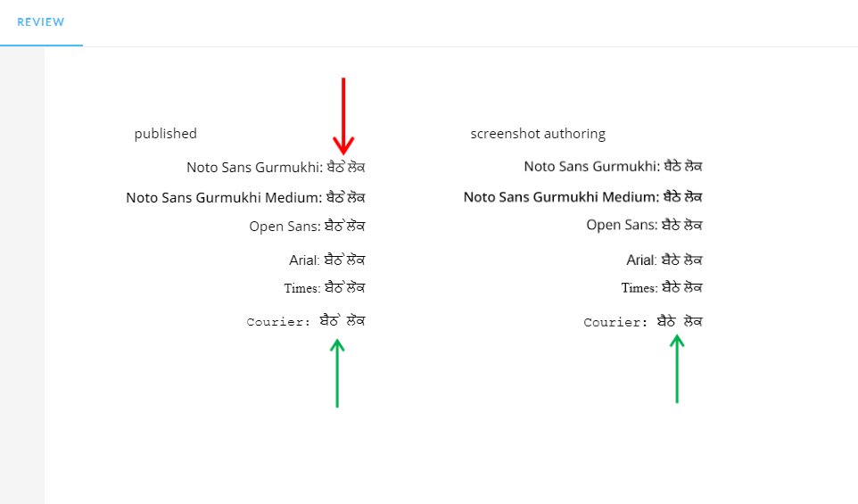Screen dimensions: 858x504
Task: Click the green upward arrow under published
Action: [x=337, y=373]
